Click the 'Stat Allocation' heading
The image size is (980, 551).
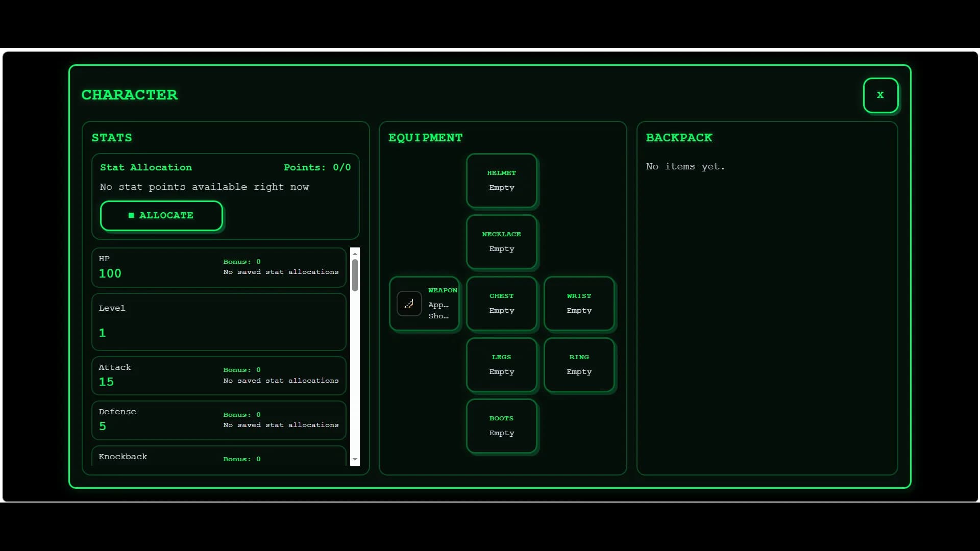click(x=146, y=167)
